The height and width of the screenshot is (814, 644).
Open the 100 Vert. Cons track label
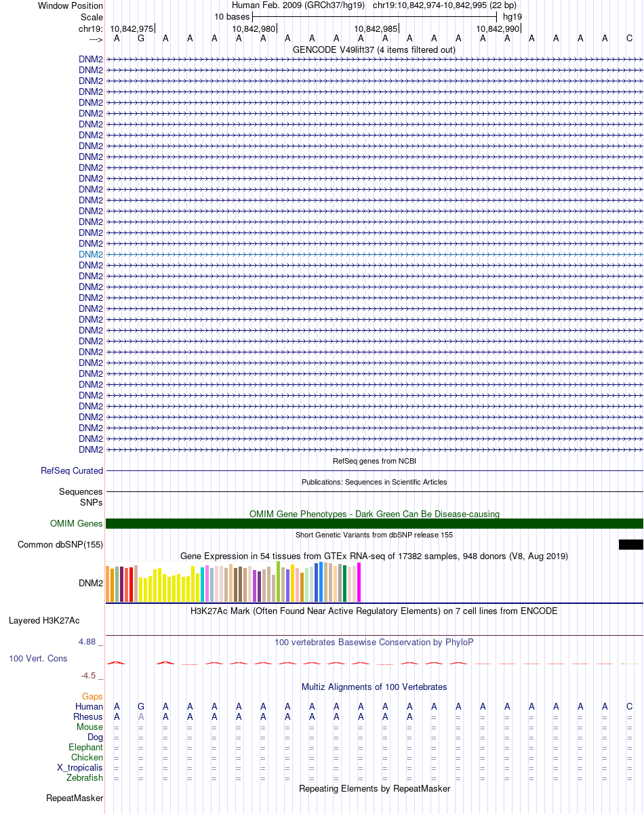[38, 658]
